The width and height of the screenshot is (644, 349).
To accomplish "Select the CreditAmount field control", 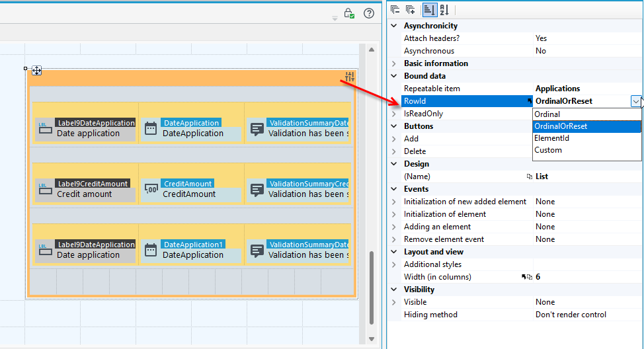I will (x=191, y=189).
